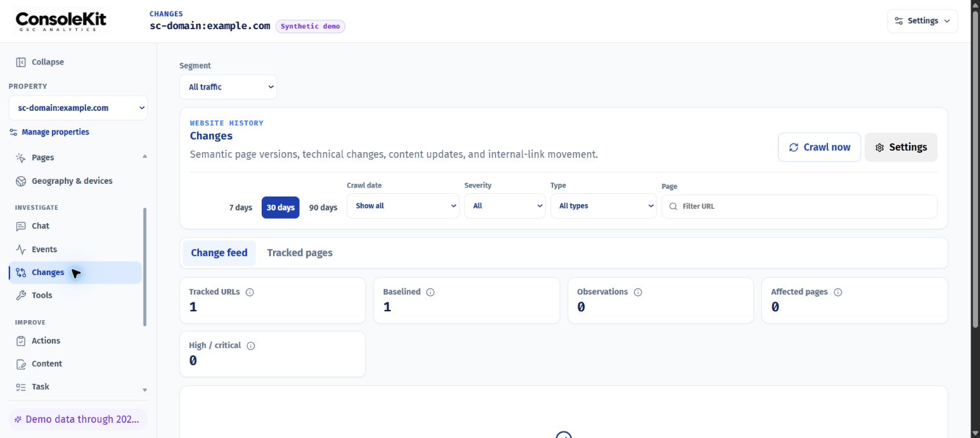Click the Manage properties sliders icon

pyautogui.click(x=13, y=132)
